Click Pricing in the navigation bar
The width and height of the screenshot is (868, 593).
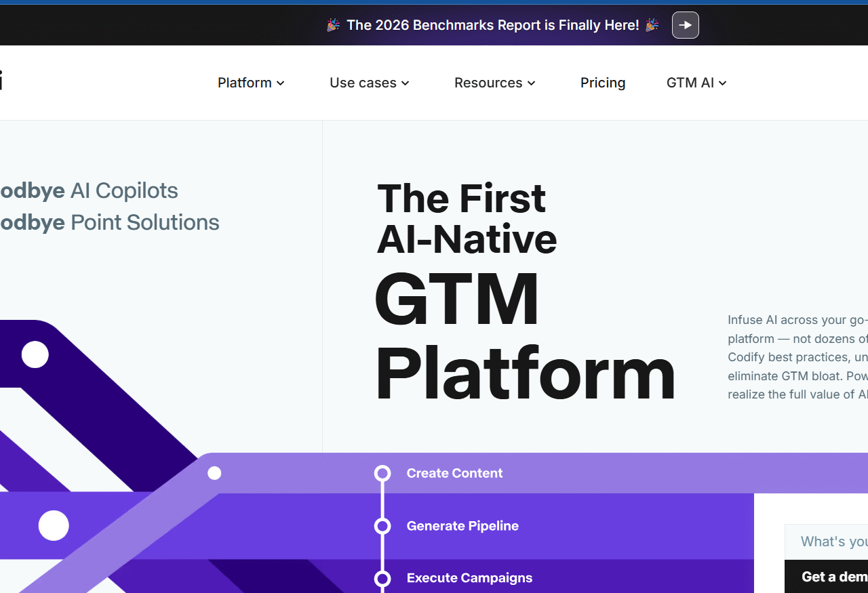pyautogui.click(x=603, y=83)
